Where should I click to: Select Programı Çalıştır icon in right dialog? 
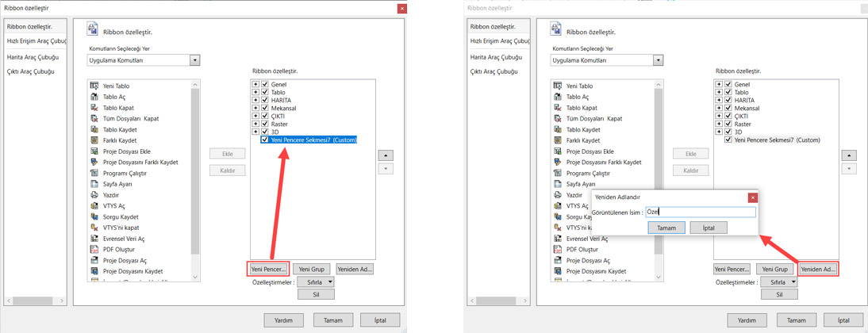(558, 173)
